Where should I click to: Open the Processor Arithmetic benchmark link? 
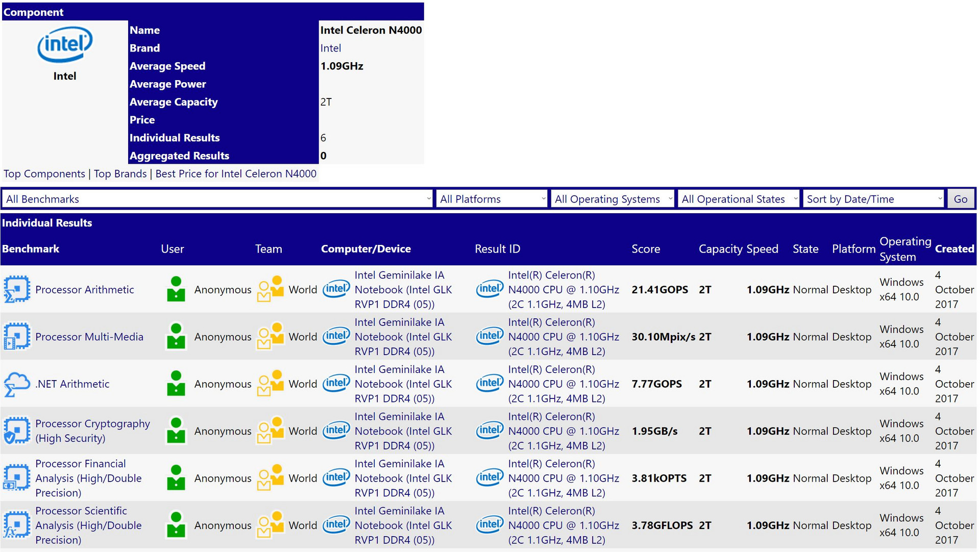coord(85,289)
